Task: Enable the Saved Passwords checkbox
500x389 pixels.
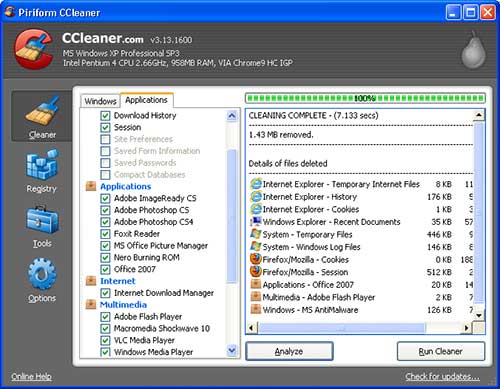Action: [105, 163]
